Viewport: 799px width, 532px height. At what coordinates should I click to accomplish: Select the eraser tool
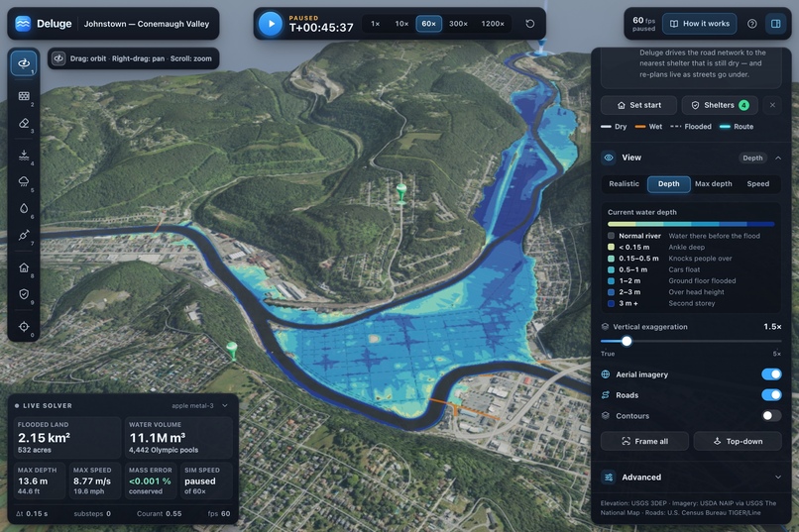[x=24, y=123]
